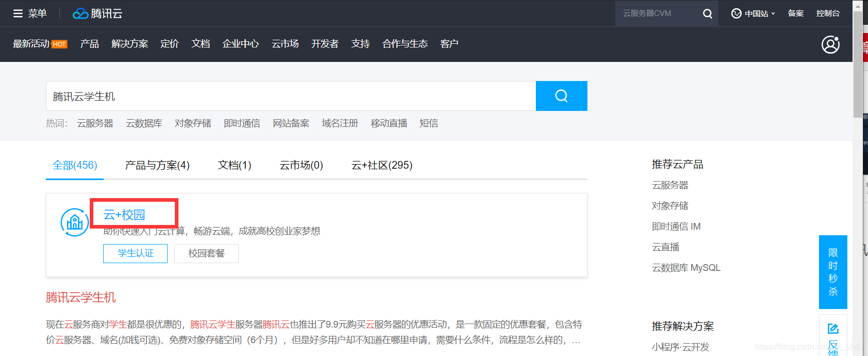Screen dimensions: 868x356
Task: Open the 客户 menu item
Action: [449, 44]
